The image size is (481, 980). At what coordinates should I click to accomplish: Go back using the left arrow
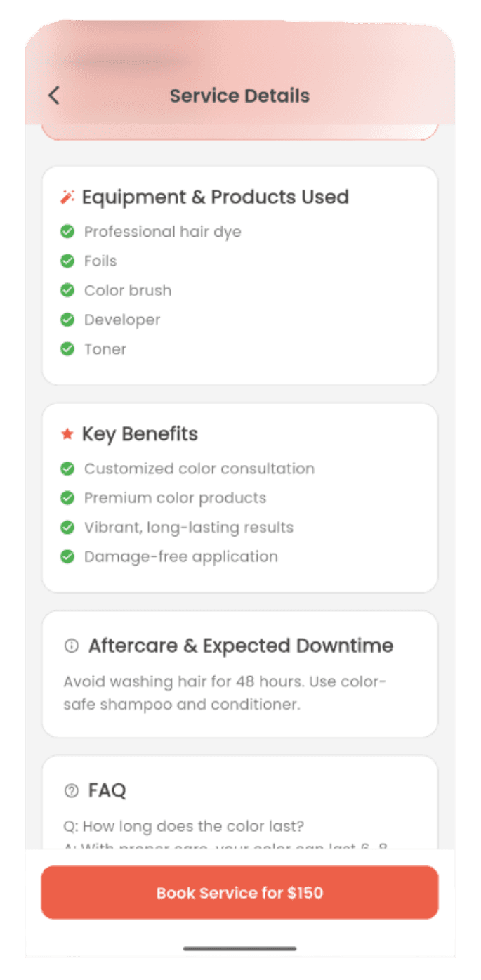(x=54, y=96)
